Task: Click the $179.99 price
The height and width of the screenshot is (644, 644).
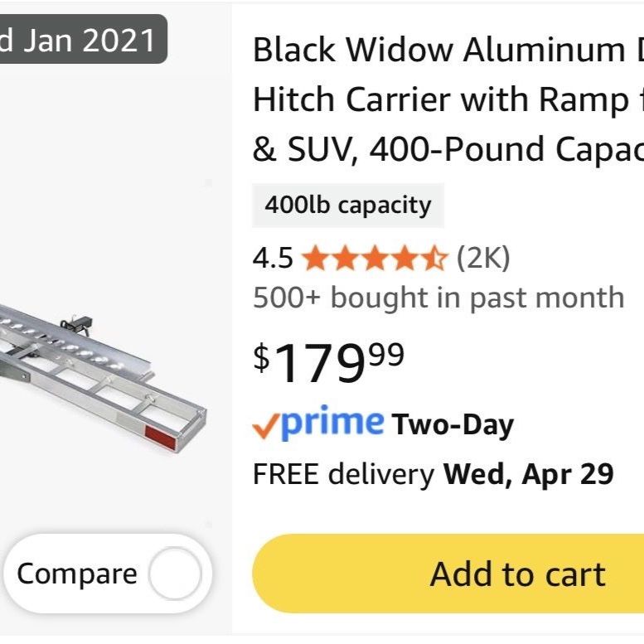Action: point(329,362)
